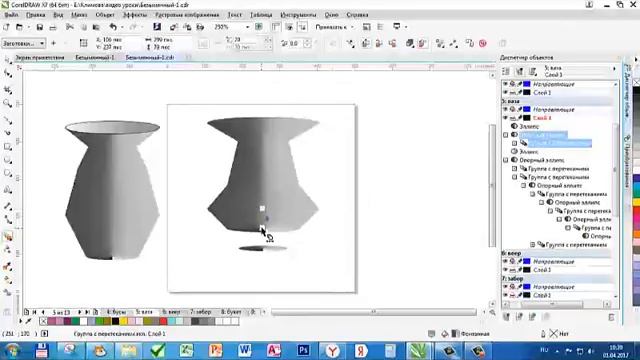Select the Rectangle tool
Image resolution: width=640 pixels, height=360 pixels.
click(7, 147)
